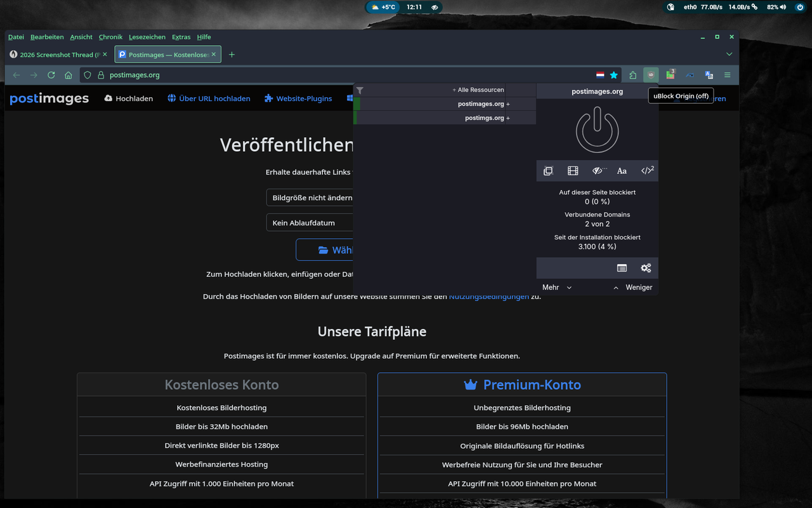Screen dimensions: 812x508
Task: Select the Postimages — Kostenloses tab
Action: [168, 55]
